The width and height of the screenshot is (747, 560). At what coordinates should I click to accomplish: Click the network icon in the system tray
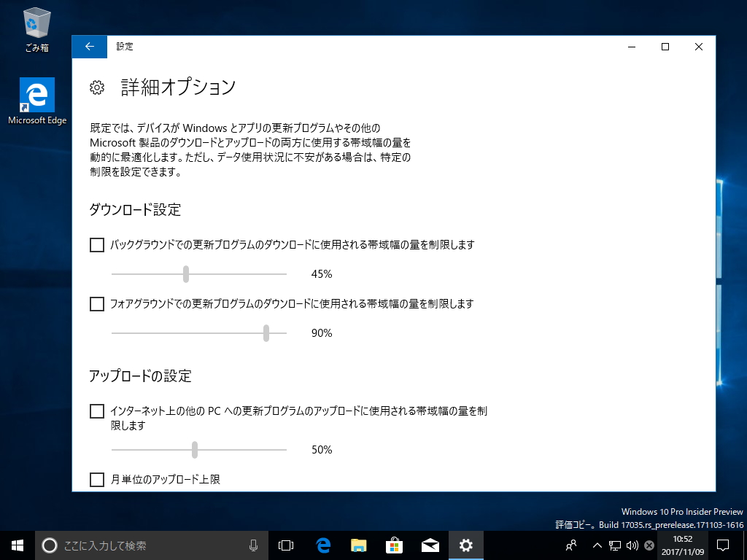point(615,545)
